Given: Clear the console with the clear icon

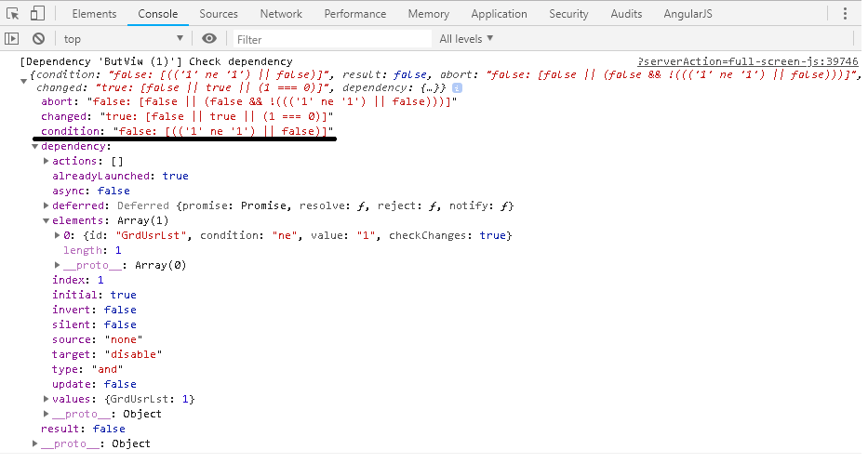Looking at the screenshot, I should click(x=38, y=39).
